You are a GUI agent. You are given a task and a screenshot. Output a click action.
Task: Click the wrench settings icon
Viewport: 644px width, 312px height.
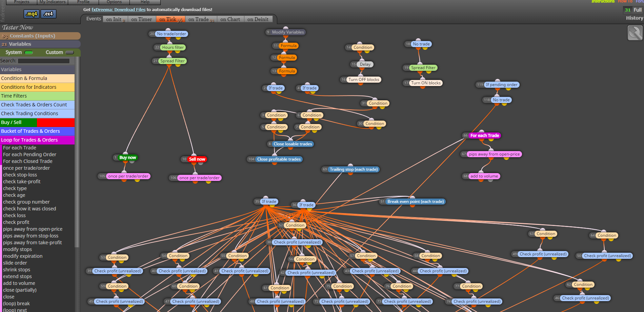click(x=635, y=33)
